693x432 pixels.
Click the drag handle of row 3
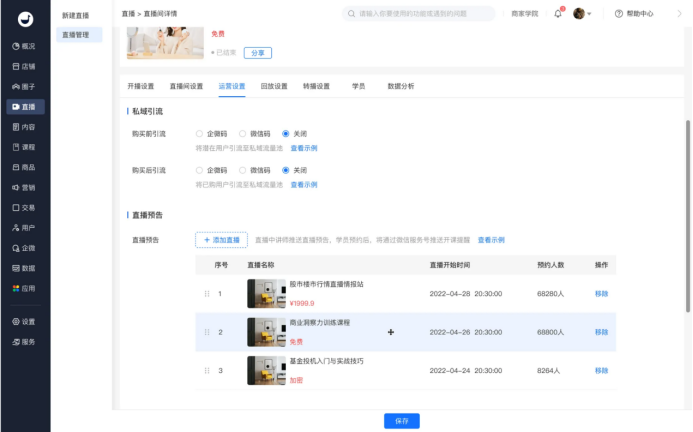207,371
